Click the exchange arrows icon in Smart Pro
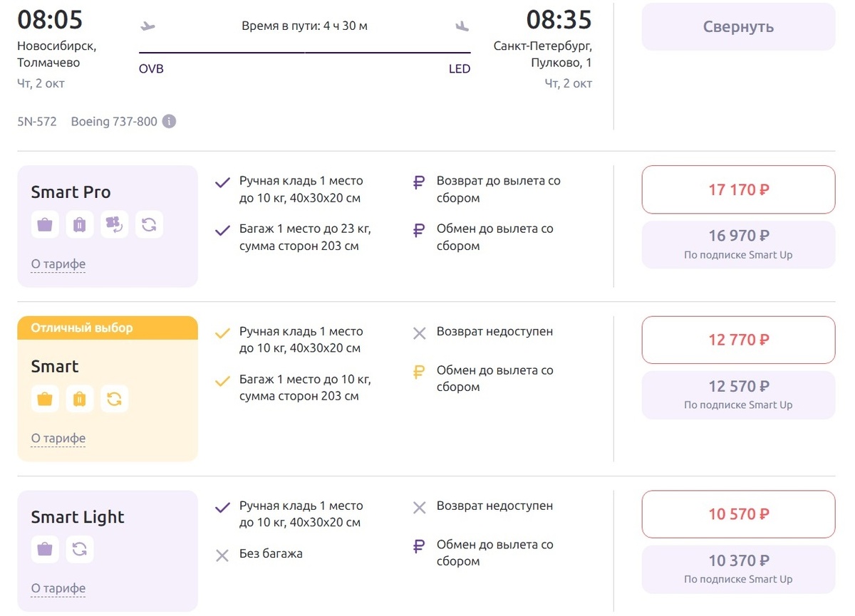 tap(149, 224)
